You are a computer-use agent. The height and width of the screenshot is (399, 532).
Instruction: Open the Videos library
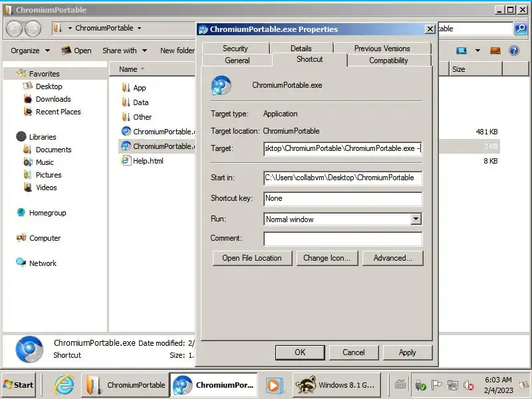pyautogui.click(x=47, y=188)
